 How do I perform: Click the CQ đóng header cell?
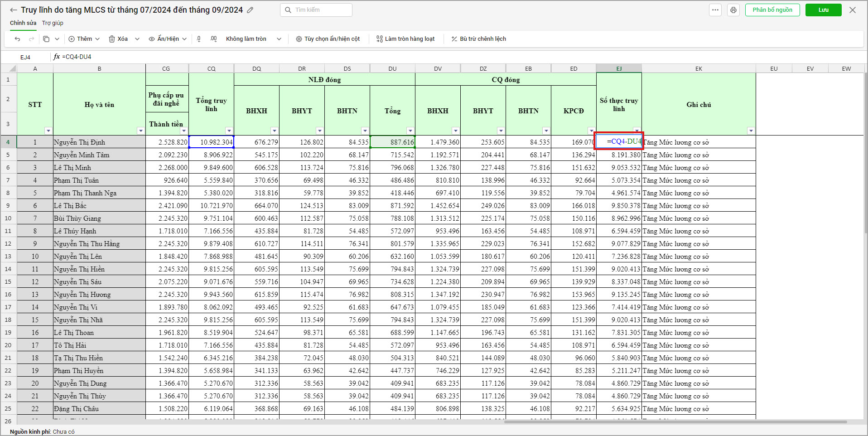point(506,80)
